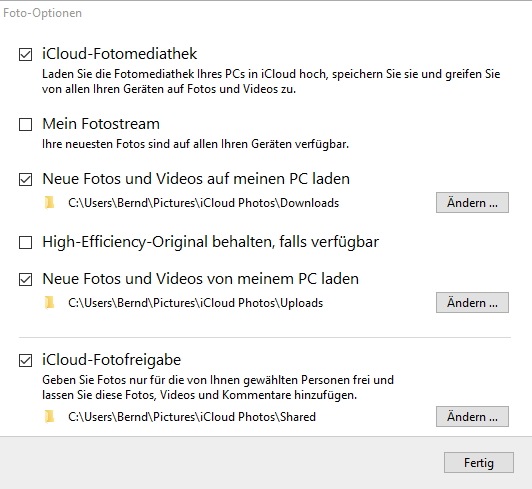Click Ändern button for Downloads folder

pyautogui.click(x=472, y=203)
